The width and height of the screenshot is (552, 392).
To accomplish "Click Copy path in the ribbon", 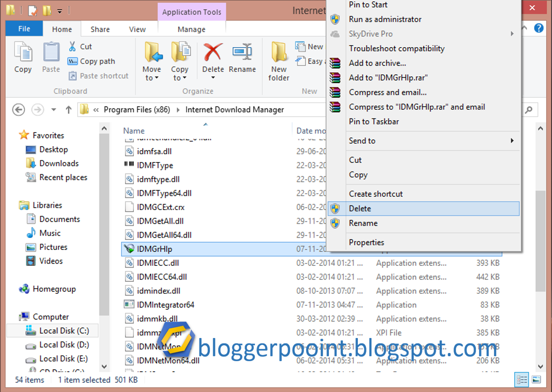I will point(91,61).
